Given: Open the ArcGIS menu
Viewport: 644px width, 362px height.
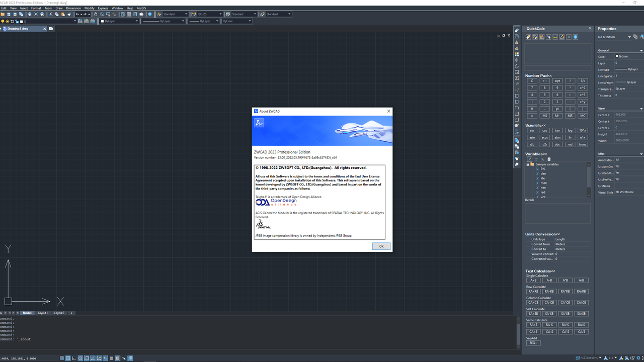Looking at the screenshot, I should click(141, 8).
